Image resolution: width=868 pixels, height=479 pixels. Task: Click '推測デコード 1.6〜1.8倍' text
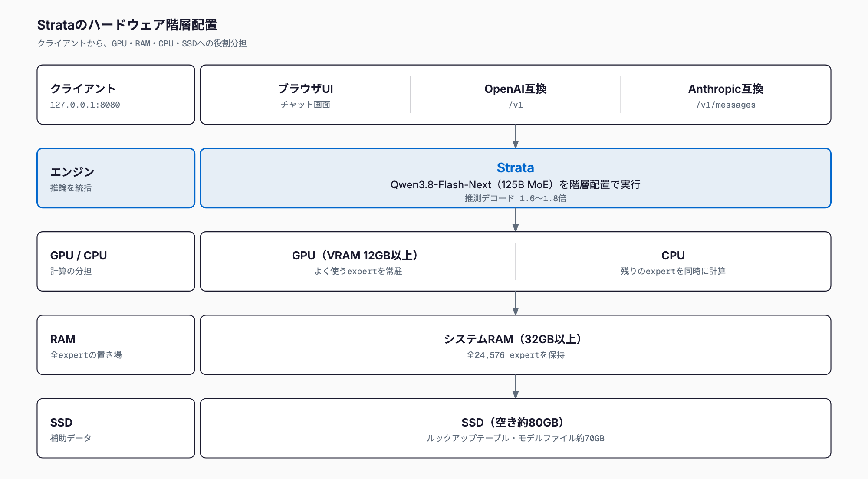click(x=516, y=198)
